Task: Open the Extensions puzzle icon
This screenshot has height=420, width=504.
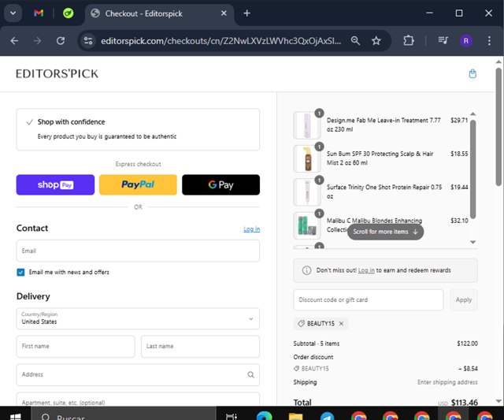Action: click(409, 41)
